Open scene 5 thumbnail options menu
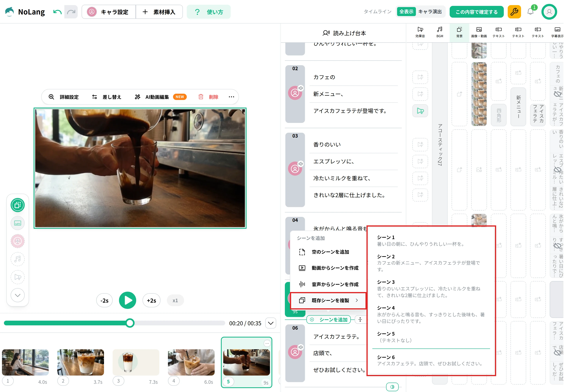This screenshot has height=392, width=565. tap(267, 343)
